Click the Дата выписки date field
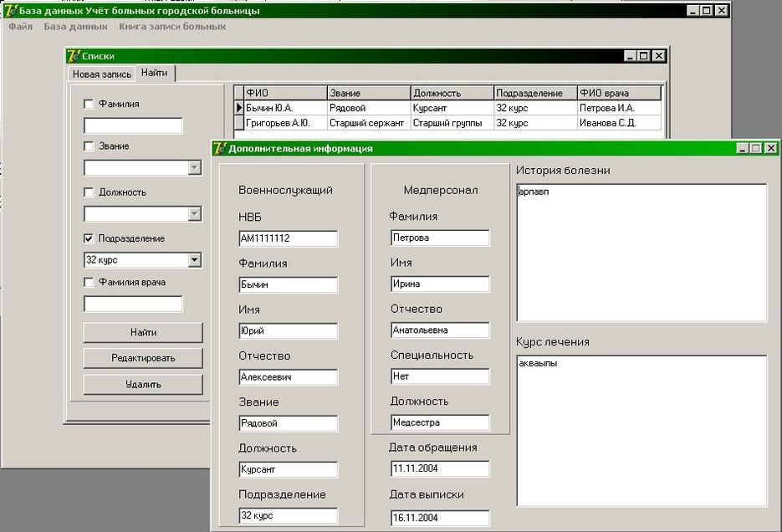The width and height of the screenshot is (782, 532). (x=439, y=518)
